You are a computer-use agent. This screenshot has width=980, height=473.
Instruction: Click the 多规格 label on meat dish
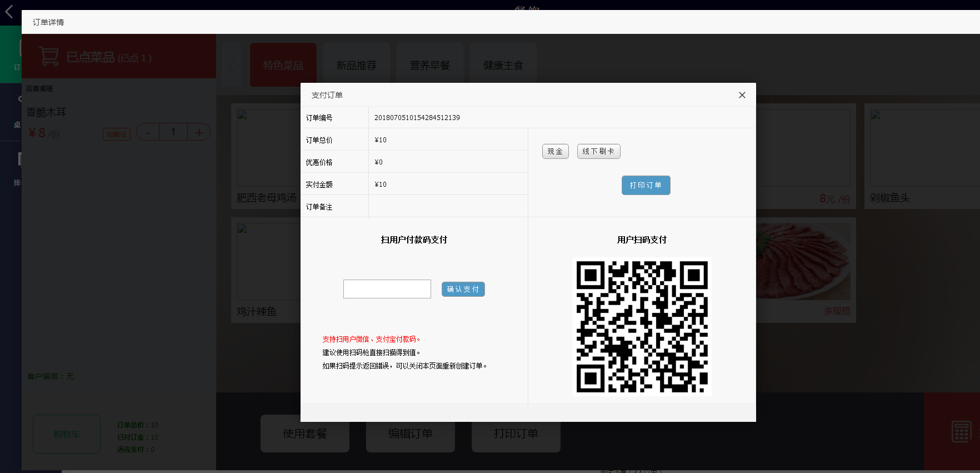(837, 311)
